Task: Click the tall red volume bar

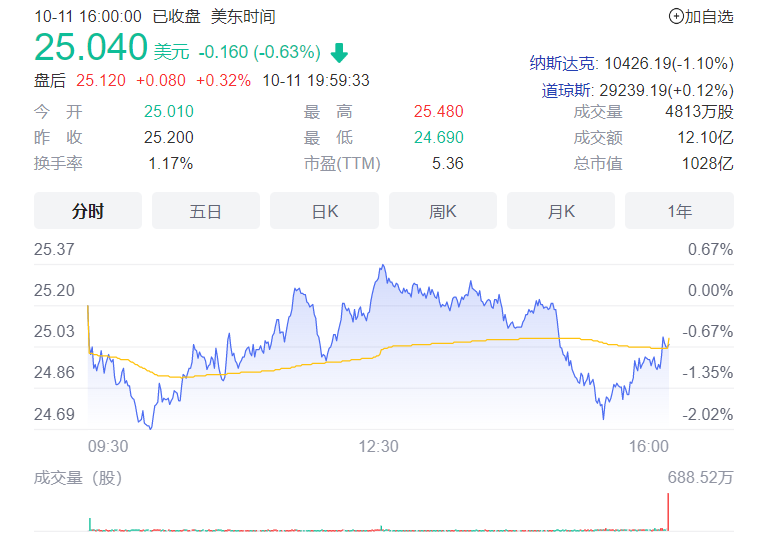Action: click(667, 512)
